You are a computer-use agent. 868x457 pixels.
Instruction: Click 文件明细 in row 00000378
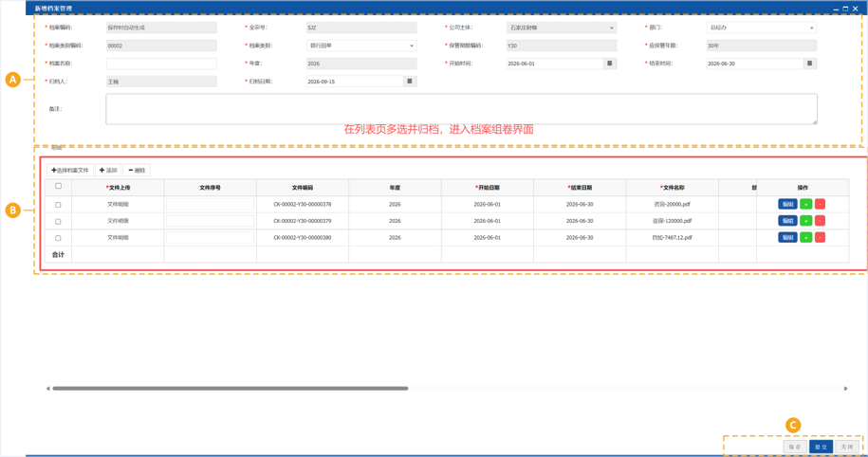(118, 204)
